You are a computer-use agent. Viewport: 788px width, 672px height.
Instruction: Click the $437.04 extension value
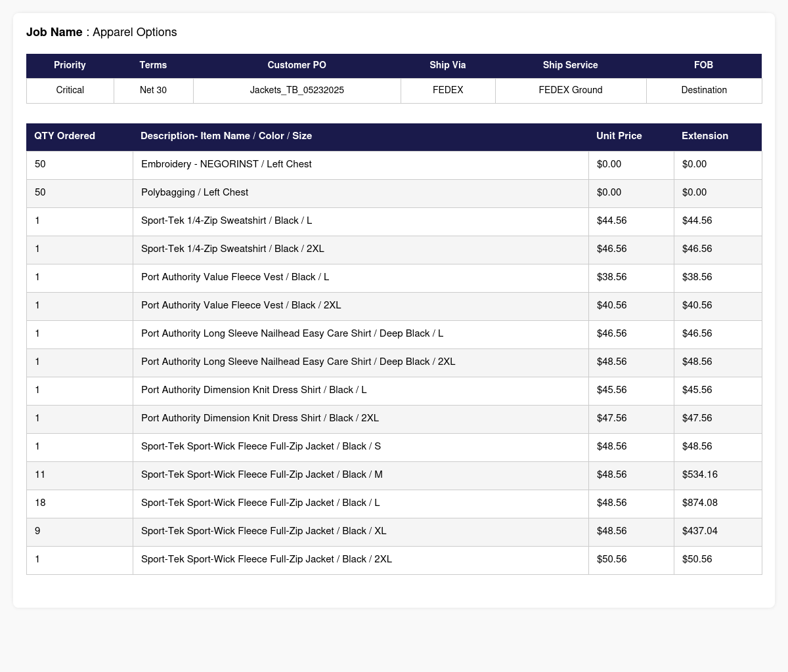click(700, 532)
